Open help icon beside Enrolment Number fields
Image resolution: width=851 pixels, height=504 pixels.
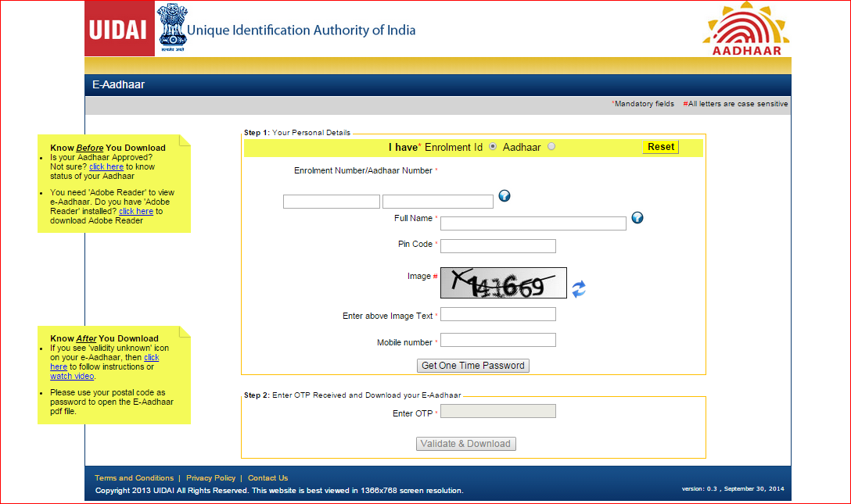[x=504, y=195]
